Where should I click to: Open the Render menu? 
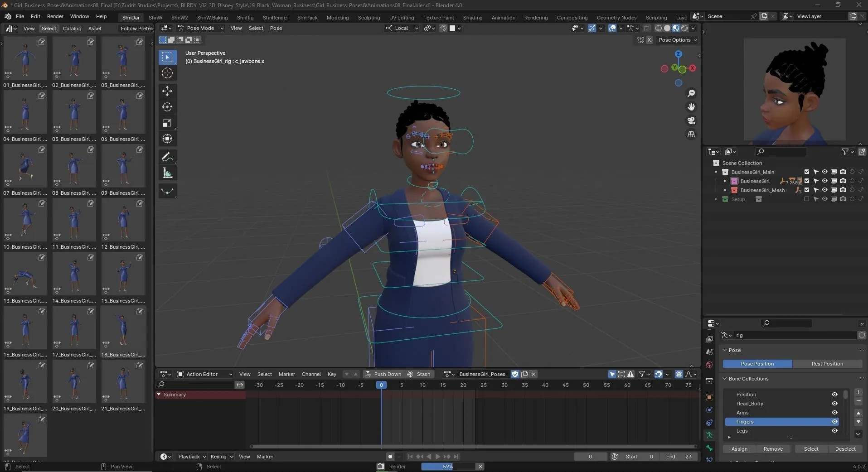coord(55,16)
